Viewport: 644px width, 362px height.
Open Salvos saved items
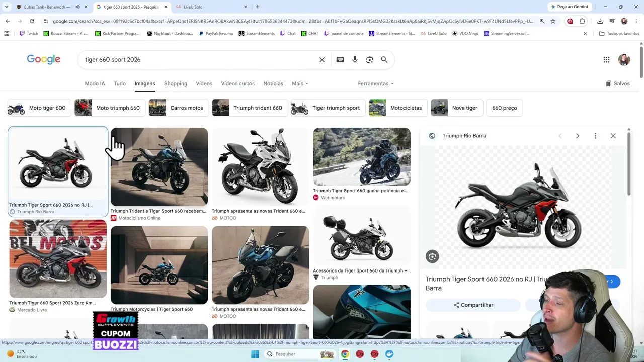pyautogui.click(x=618, y=83)
